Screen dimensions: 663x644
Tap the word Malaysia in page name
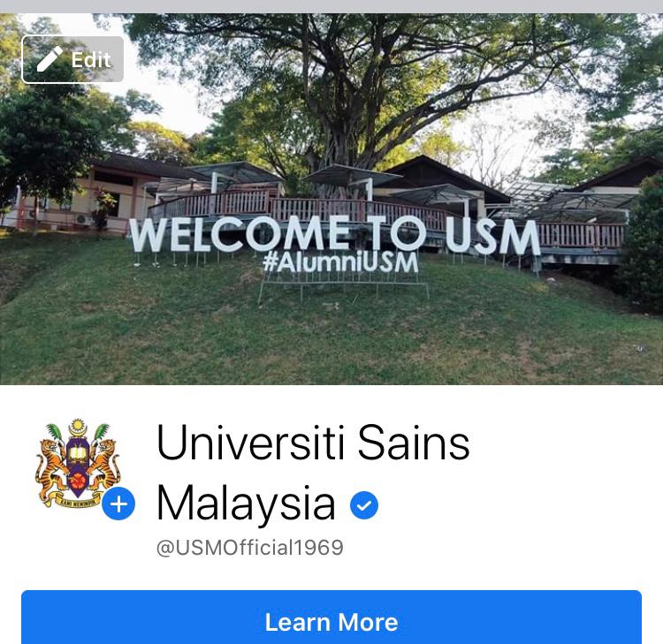coord(246,504)
